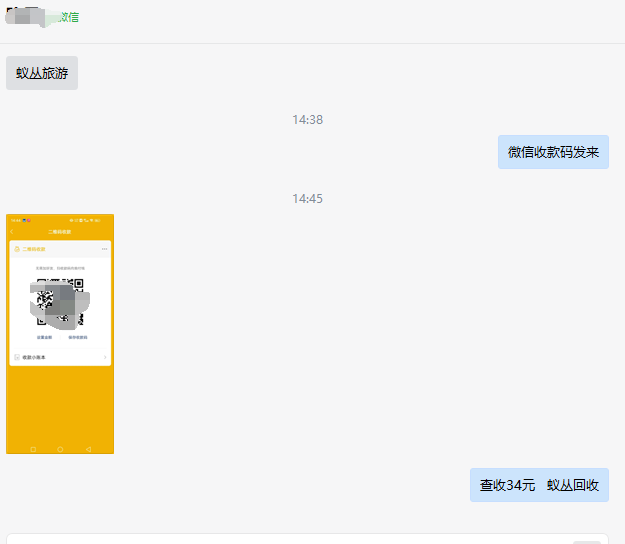Image resolution: width=625 pixels, height=544 pixels.
Task: Open the QR payment code image thumbnail
Action: (60, 334)
